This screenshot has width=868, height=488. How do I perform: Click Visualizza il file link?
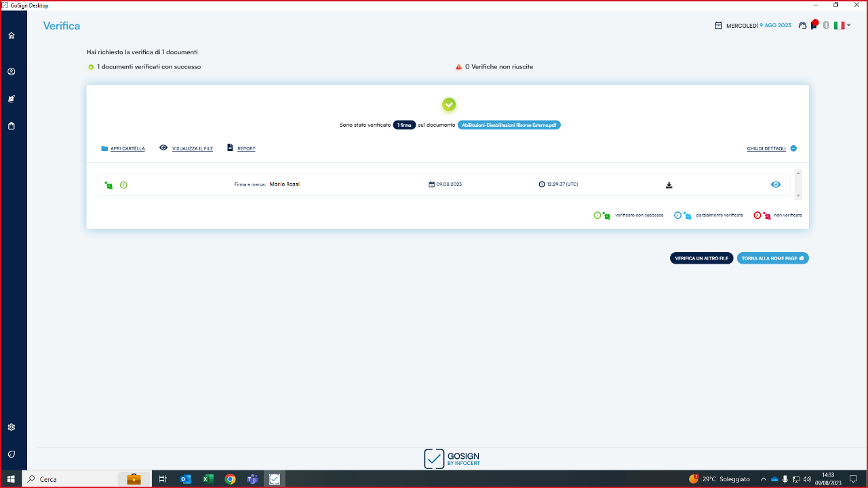[x=192, y=148]
